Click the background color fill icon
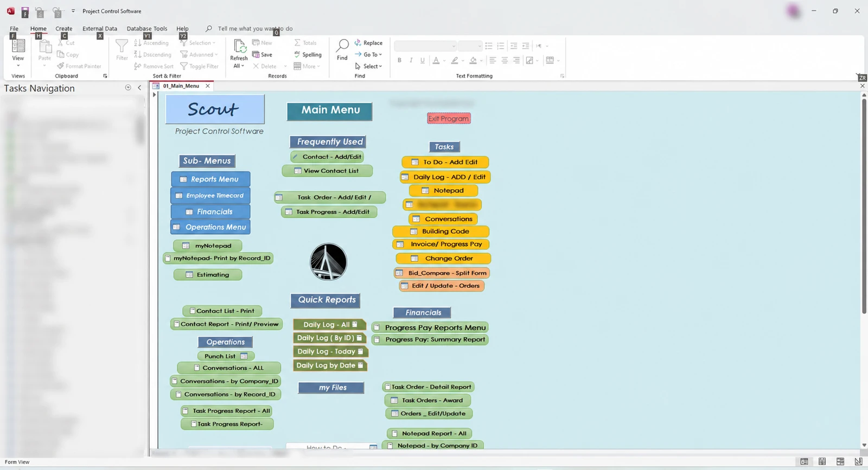 [x=473, y=60]
